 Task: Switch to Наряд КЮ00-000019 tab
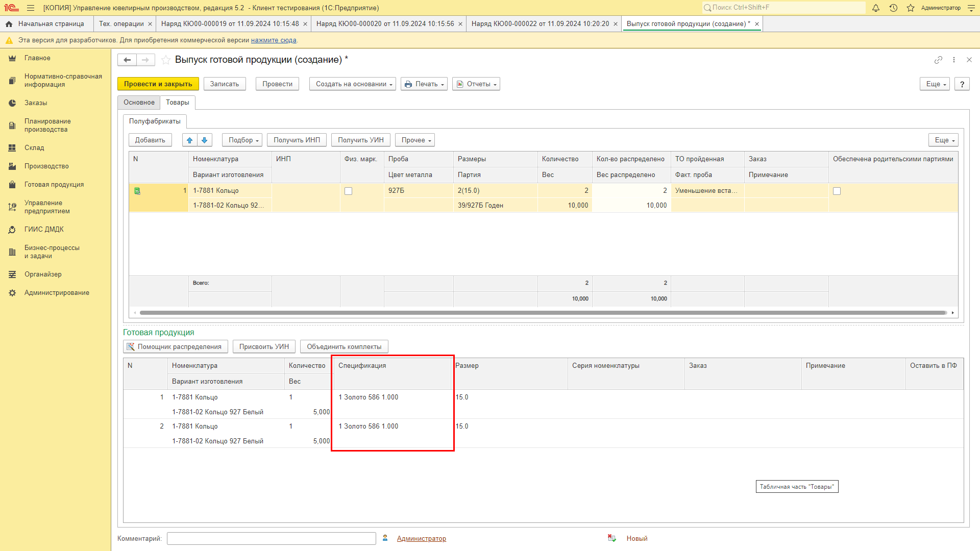(230, 24)
